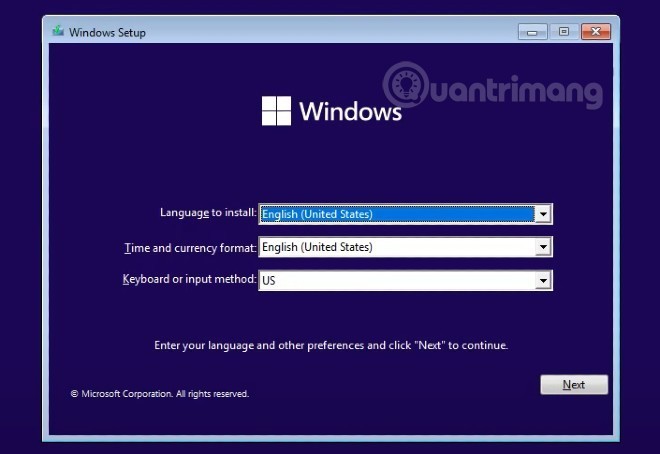The width and height of the screenshot is (660, 454).
Task: Maximize the Windows Setup window
Action: point(563,32)
